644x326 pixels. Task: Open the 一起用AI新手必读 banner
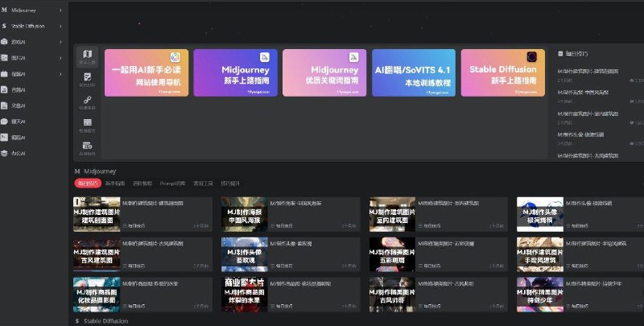[147, 72]
